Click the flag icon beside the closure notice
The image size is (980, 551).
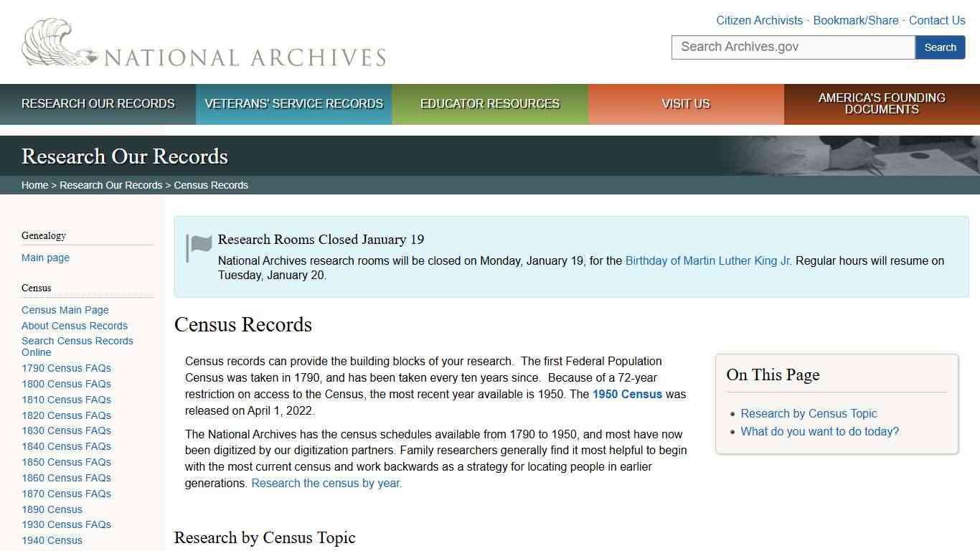[199, 245]
